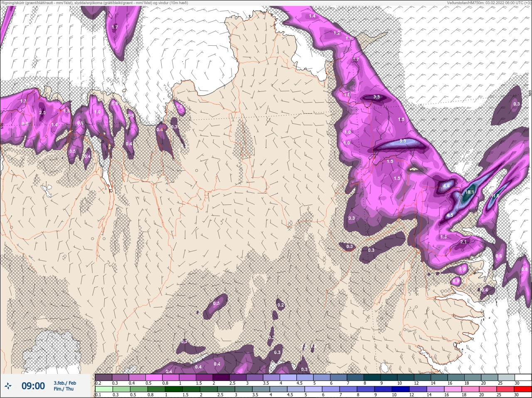Viewport: 532px width, 398px height.
Task: Select the rain legend swatch for 25–30
Action: point(506,389)
